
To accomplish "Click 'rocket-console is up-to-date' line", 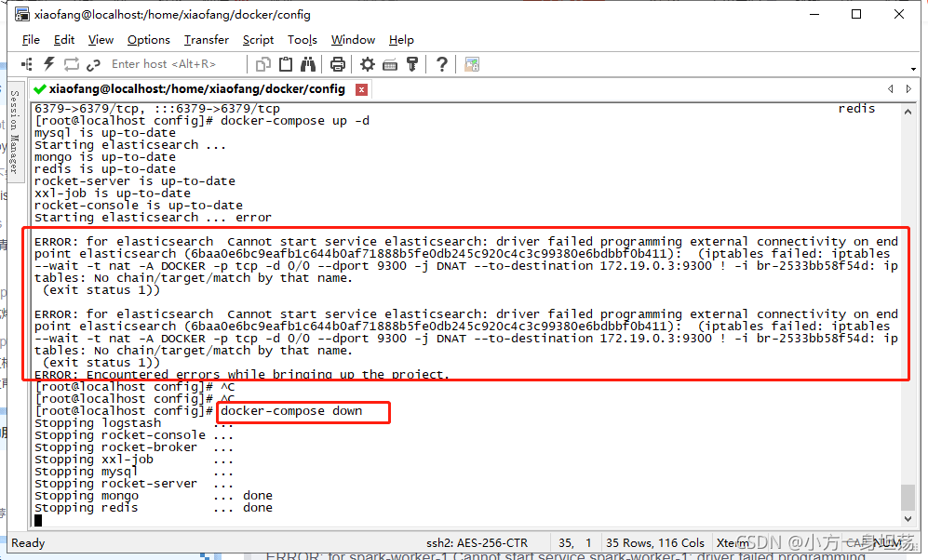I will (x=139, y=206).
